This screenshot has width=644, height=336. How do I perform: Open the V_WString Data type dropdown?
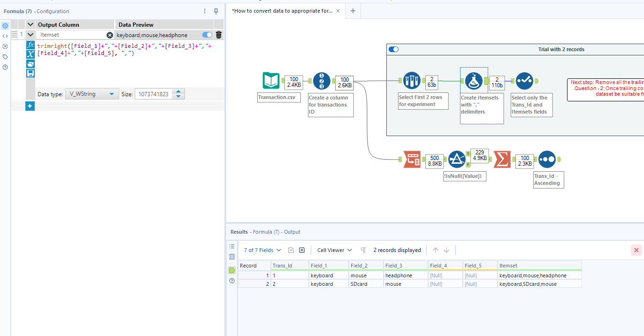coord(92,94)
